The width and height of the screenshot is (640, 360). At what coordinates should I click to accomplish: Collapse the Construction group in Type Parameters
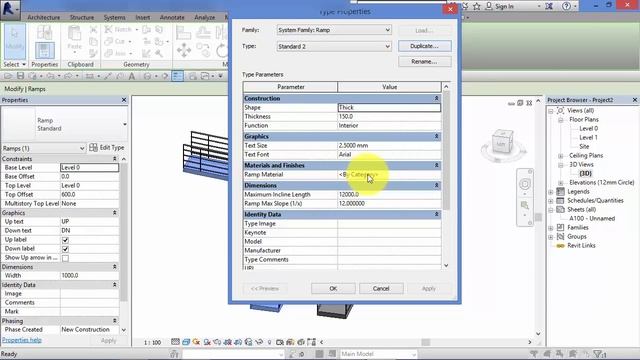pyautogui.click(x=436, y=98)
